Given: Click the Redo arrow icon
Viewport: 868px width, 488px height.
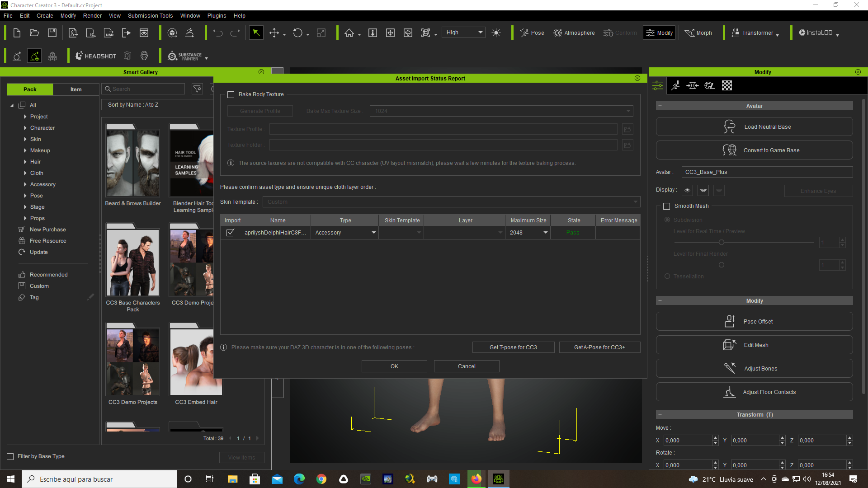Looking at the screenshot, I should (x=235, y=33).
